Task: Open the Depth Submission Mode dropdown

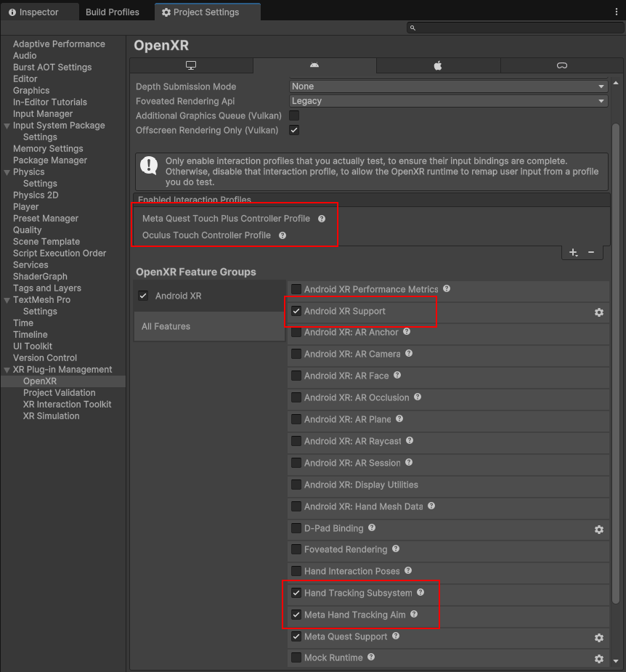Action: tap(448, 86)
